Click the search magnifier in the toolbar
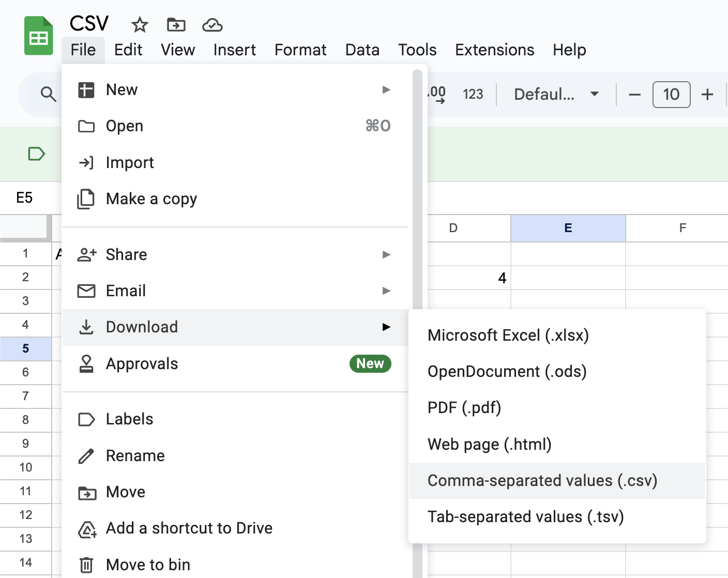 pyautogui.click(x=48, y=94)
